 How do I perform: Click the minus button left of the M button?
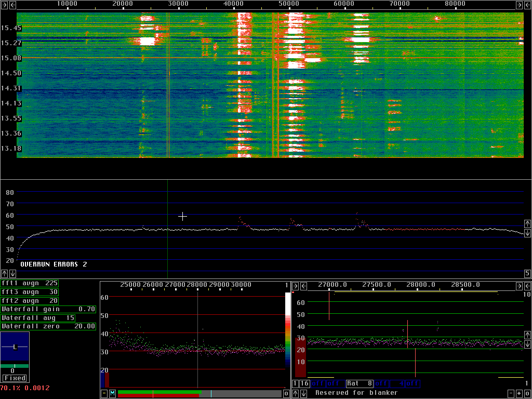coord(104,394)
